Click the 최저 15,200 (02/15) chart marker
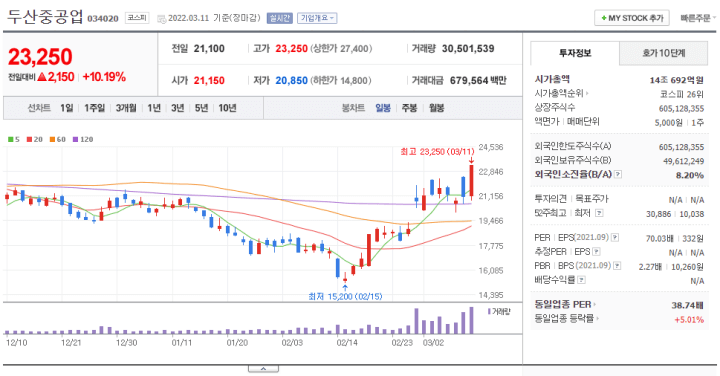Image resolution: width=720 pixels, height=376 pixels. (x=345, y=297)
